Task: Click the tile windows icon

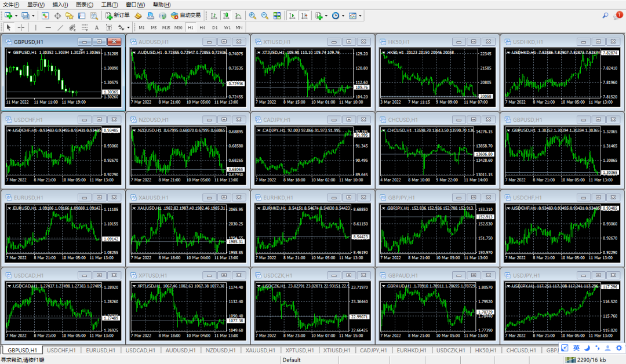Action: coord(277,16)
